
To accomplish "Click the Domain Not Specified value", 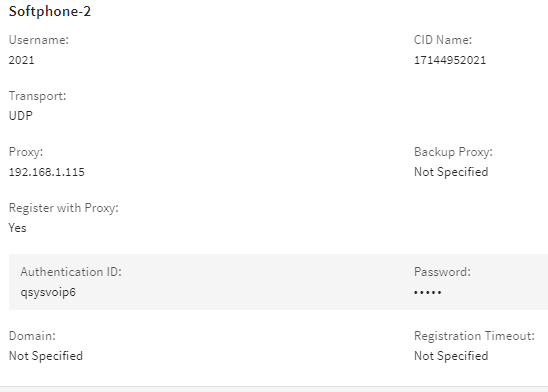I will (x=46, y=356).
